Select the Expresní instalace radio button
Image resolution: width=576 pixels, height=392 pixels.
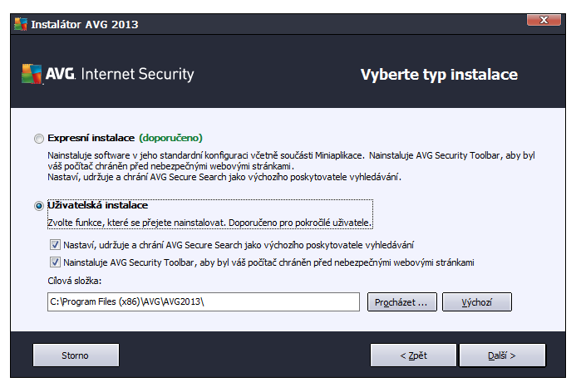pyautogui.click(x=39, y=139)
